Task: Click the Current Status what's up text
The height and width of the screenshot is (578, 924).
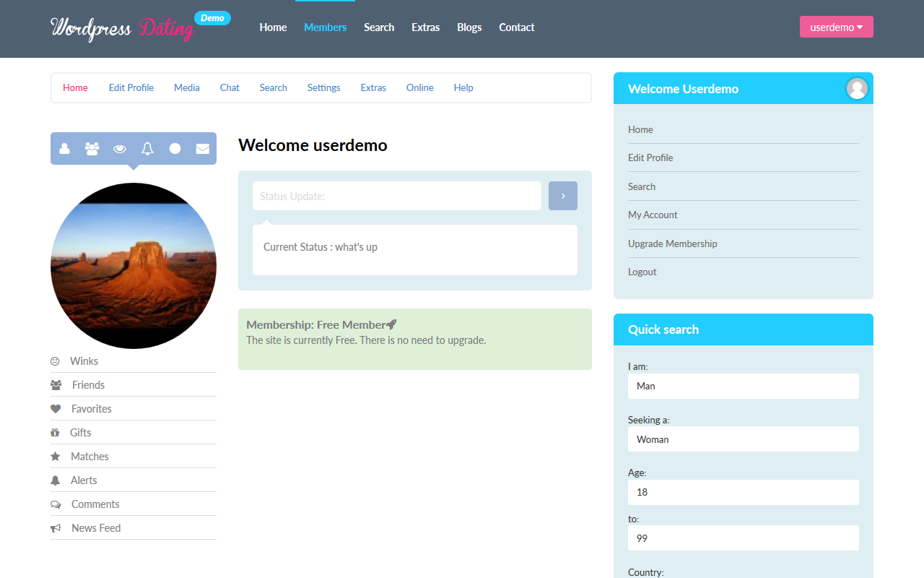Action: point(321,247)
